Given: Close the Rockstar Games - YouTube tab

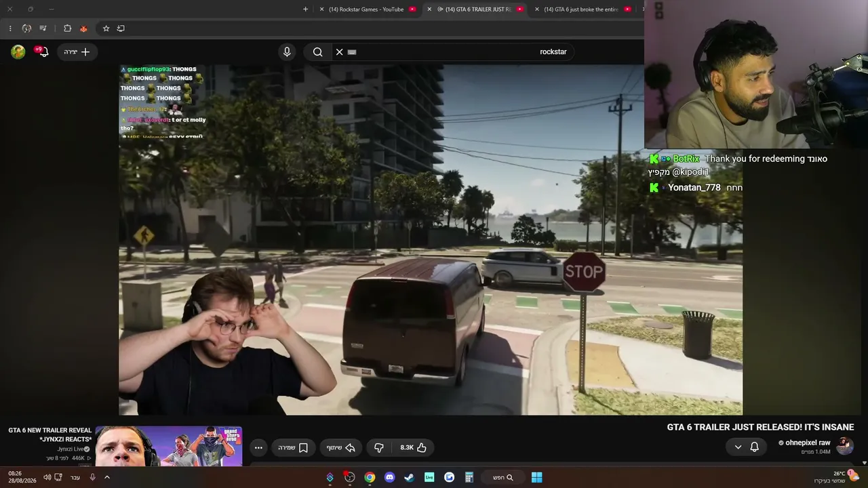Looking at the screenshot, I should [321, 9].
